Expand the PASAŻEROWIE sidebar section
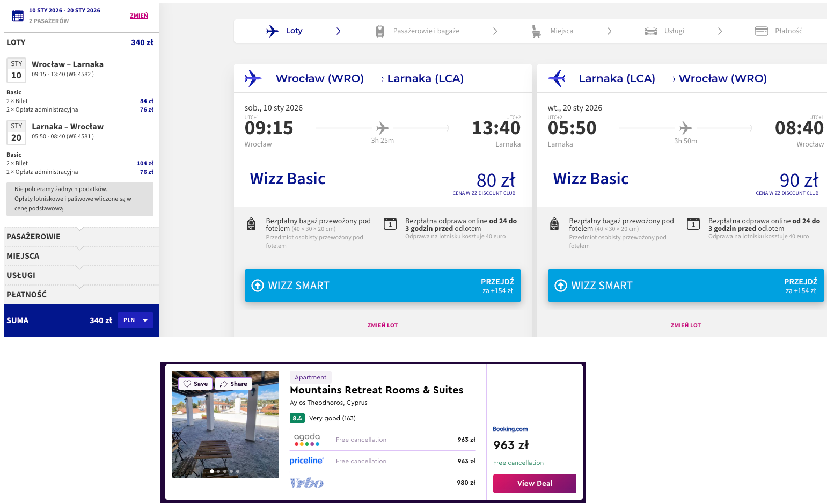The height and width of the screenshot is (504, 827). point(81,237)
